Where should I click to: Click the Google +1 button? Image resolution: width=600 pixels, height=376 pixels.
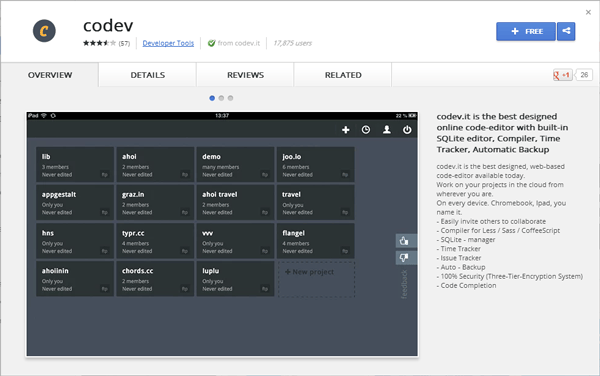click(x=562, y=75)
